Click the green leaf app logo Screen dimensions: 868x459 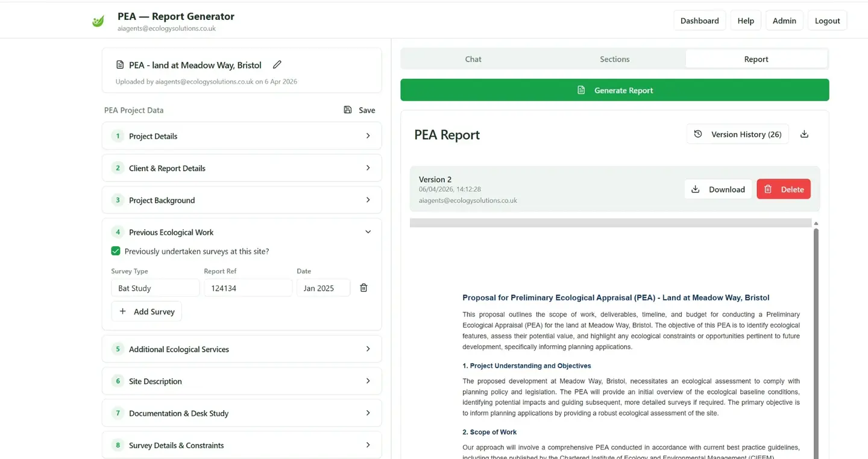[x=98, y=21]
